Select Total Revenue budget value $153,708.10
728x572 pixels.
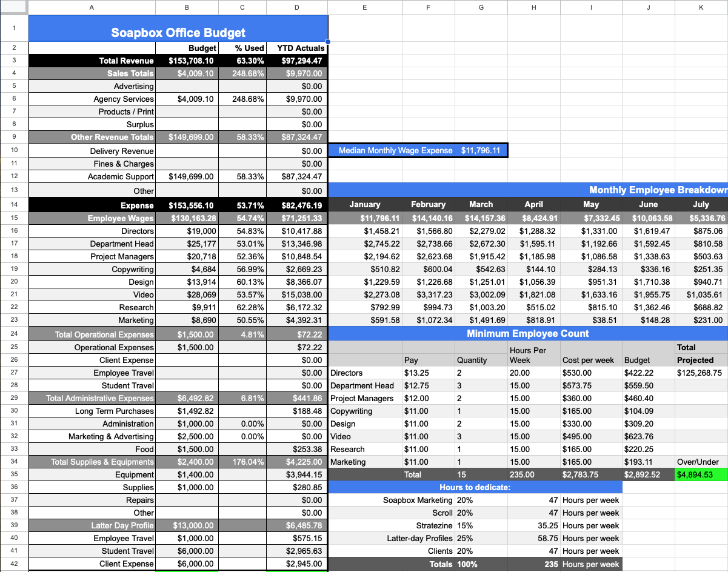pos(191,61)
